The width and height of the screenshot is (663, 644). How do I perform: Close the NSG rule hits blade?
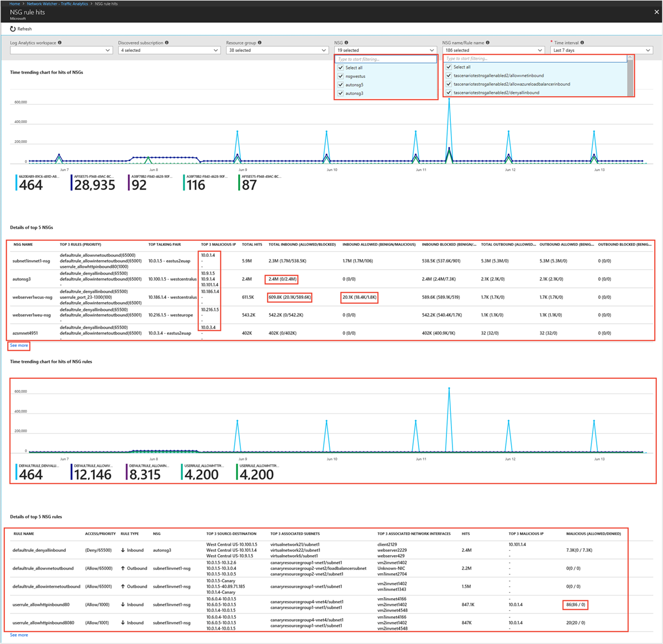point(656,12)
